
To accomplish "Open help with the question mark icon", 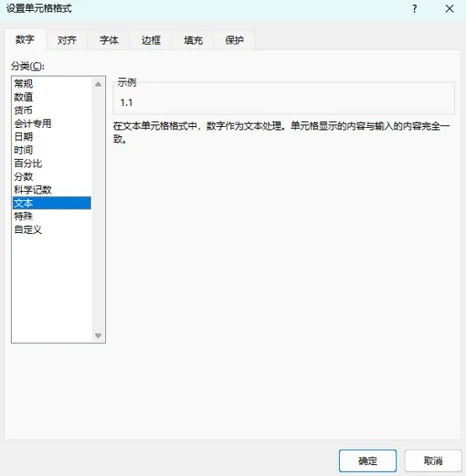I will click(415, 8).
